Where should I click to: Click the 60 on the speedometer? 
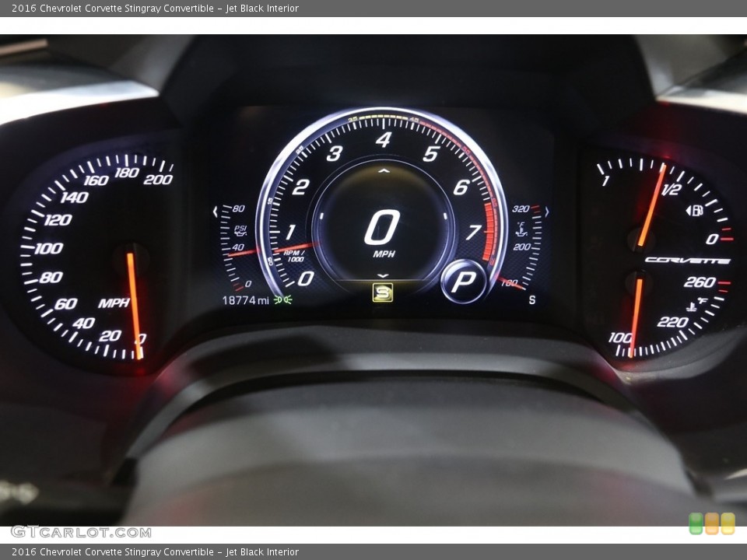pos(65,304)
